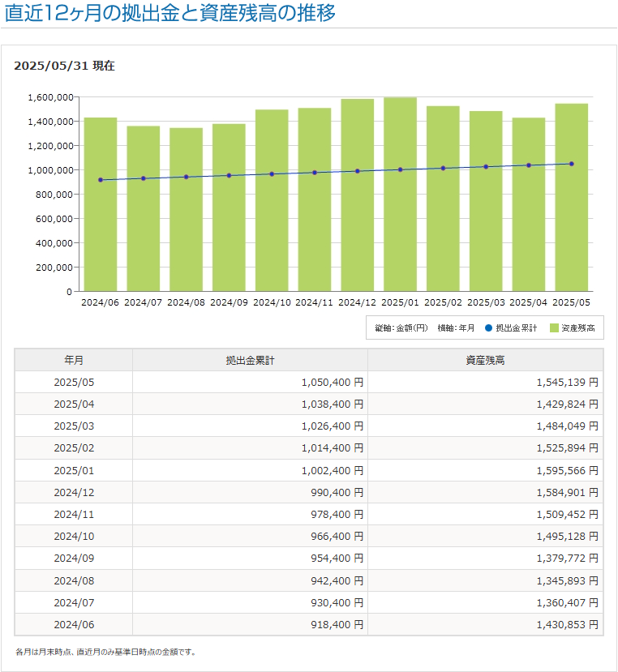Click the 2025/05 green bar in chart
The width and height of the screenshot is (618, 672).
(x=571, y=198)
